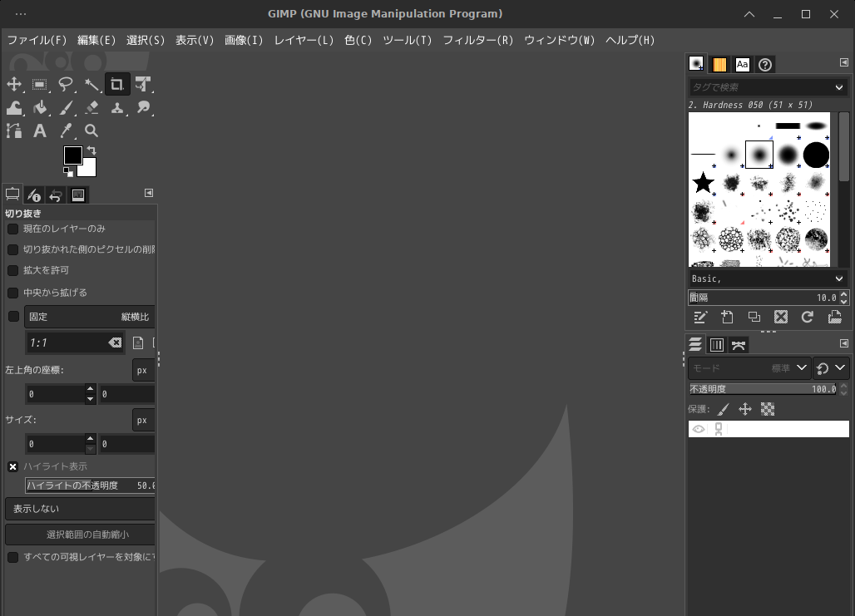Open the 固定 縦横比 dropdown
Viewport: 855px width, 616px height.
(x=89, y=317)
